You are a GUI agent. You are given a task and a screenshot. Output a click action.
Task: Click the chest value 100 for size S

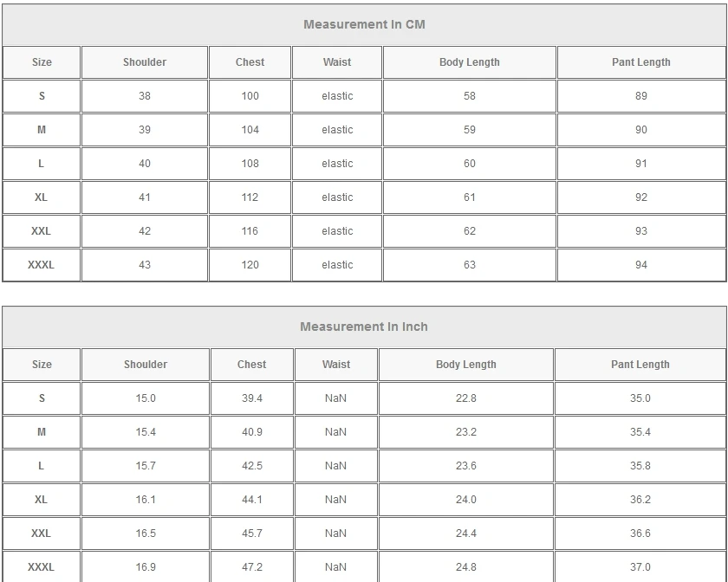[250, 96]
